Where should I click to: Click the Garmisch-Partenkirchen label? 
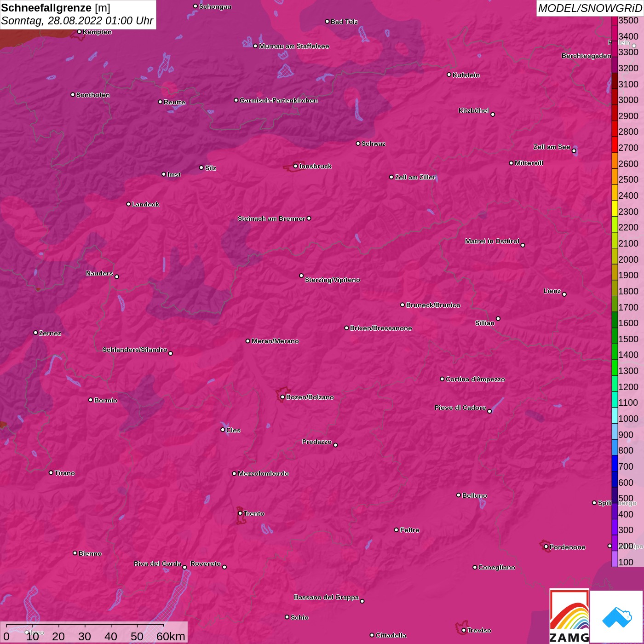[x=278, y=100]
